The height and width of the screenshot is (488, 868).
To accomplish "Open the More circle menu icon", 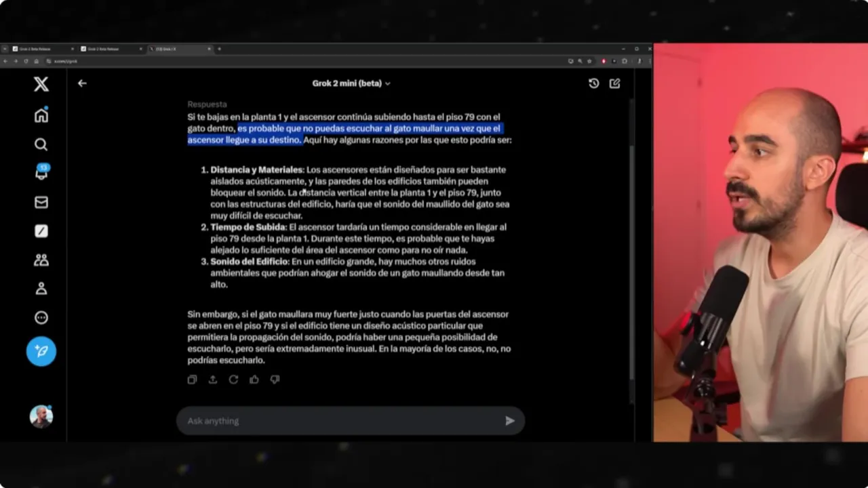I will 41,318.
